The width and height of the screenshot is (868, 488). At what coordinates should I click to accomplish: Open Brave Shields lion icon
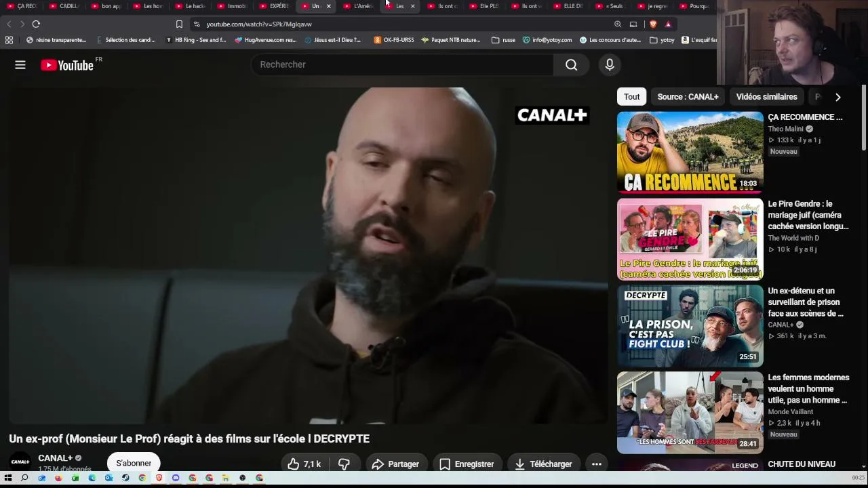point(653,24)
